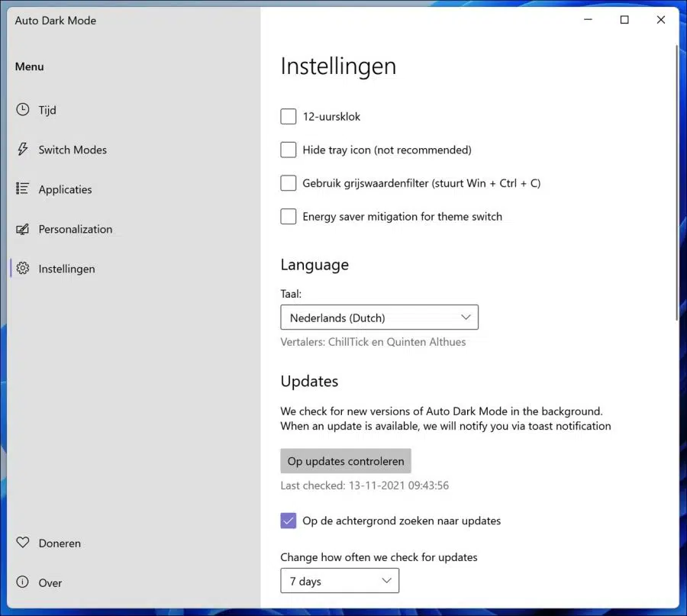Open the Nederlands (Dutch) language dropdown
The height and width of the screenshot is (616, 687).
click(x=379, y=318)
